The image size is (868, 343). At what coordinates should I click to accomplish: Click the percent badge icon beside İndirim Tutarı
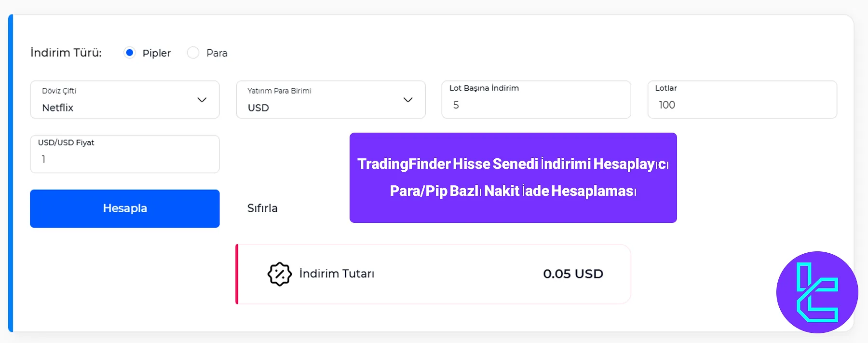[279, 274]
